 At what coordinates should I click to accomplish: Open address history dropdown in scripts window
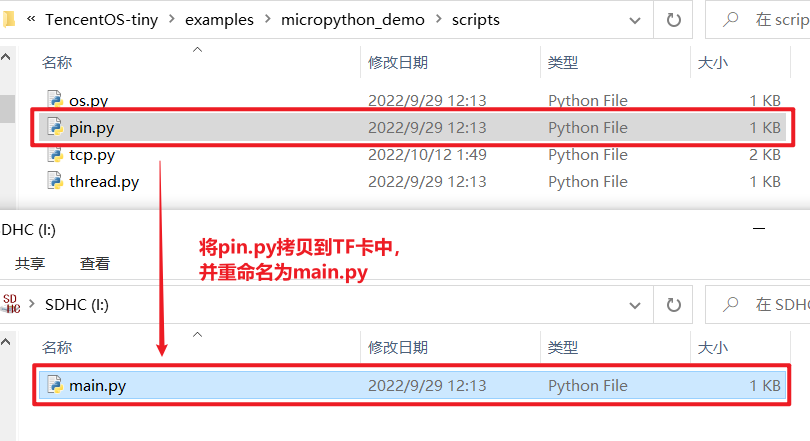[x=635, y=21]
